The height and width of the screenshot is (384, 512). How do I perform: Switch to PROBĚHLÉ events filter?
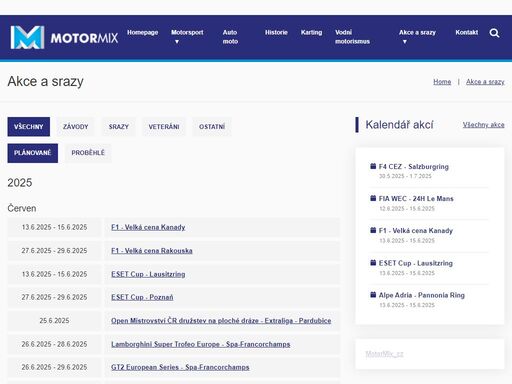click(88, 153)
